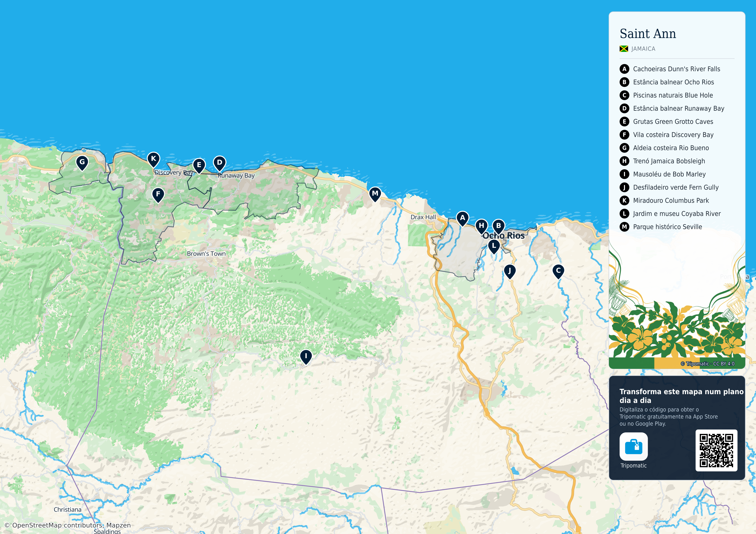Click the Drax Hall map label

click(x=423, y=217)
